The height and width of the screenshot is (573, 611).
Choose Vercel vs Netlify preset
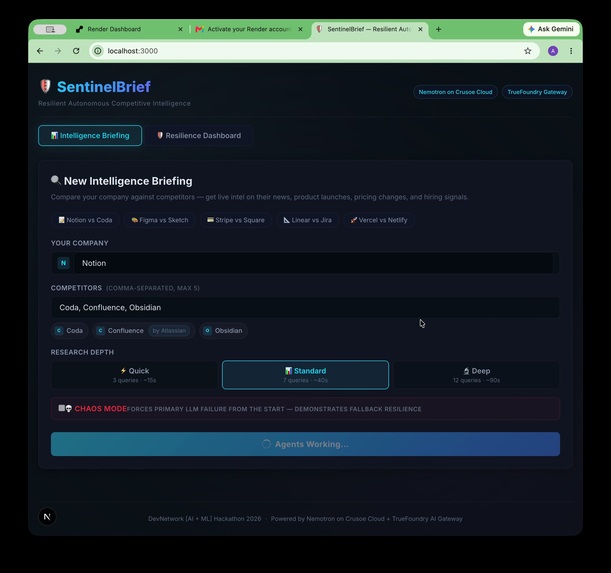pyautogui.click(x=379, y=220)
